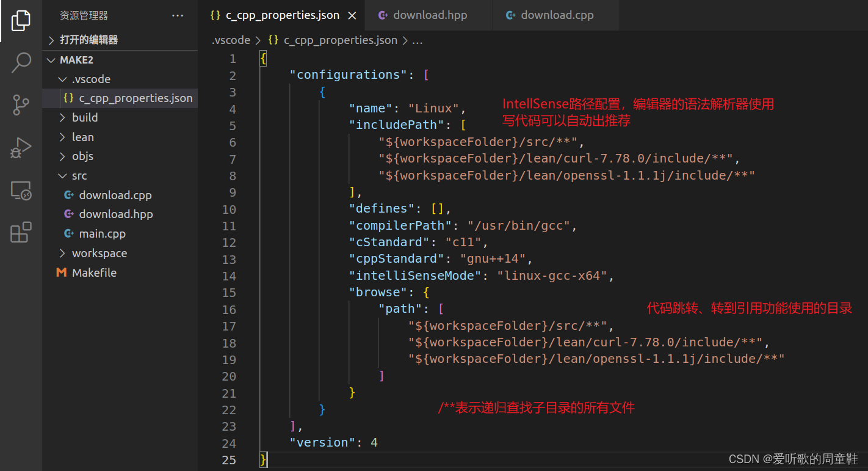Click line number 25 in the gutter
This screenshot has width=868, height=471.
tap(229, 460)
